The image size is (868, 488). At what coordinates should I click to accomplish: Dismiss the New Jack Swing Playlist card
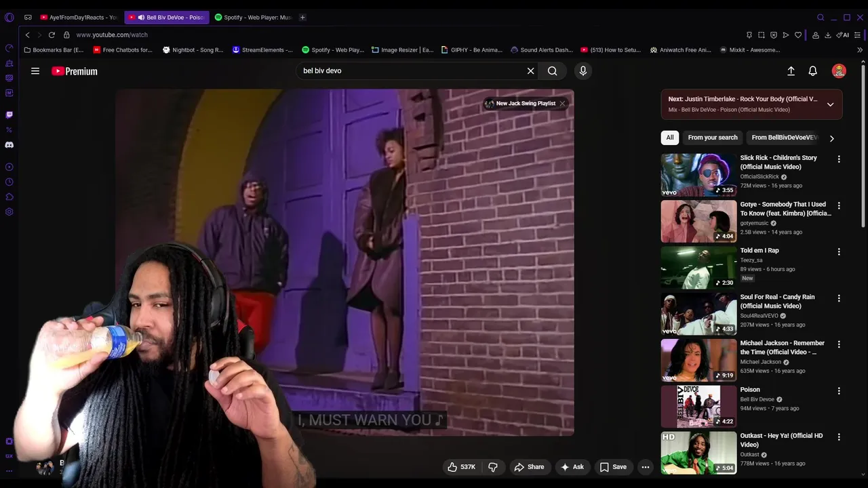(x=562, y=104)
